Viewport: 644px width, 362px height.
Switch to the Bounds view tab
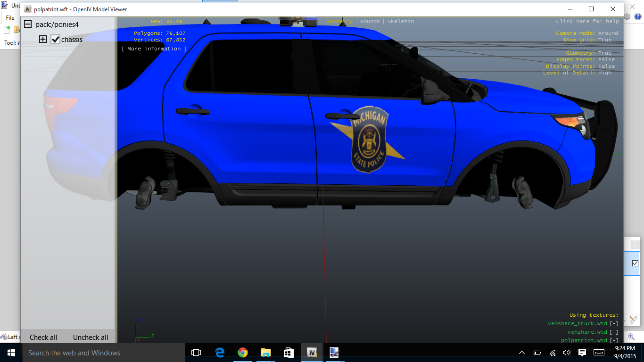pyautogui.click(x=370, y=22)
